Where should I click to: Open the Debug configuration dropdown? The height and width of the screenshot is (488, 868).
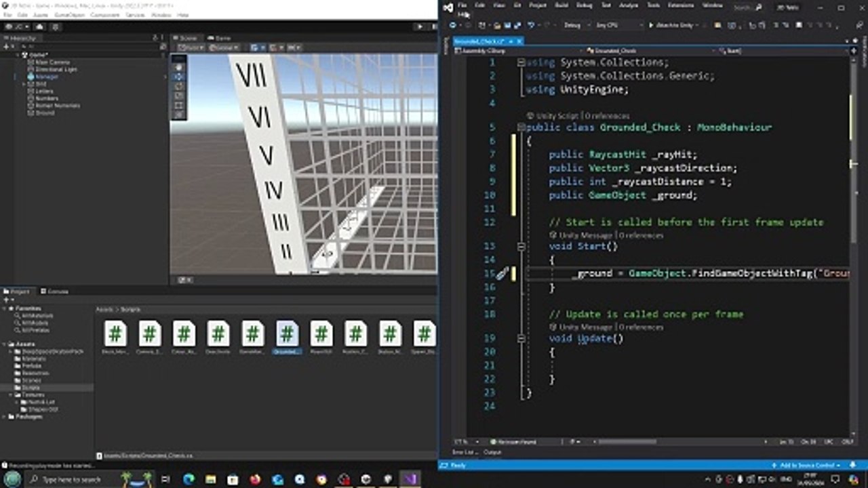tap(576, 25)
